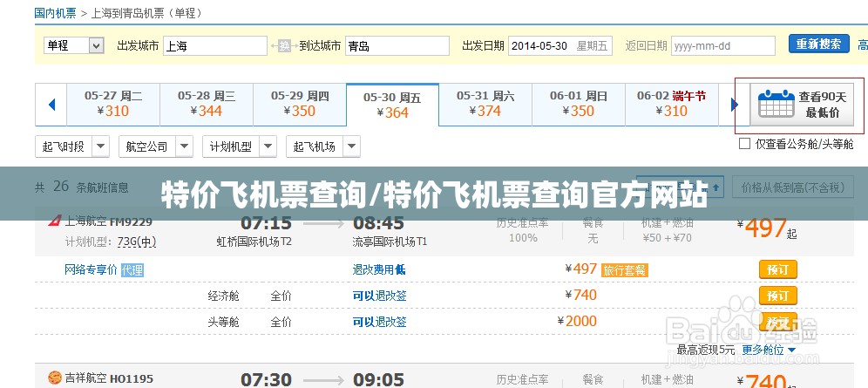Click the 机建+燃油 ¥50+¥70 value
Image resolution: width=868 pixels, height=388 pixels.
click(x=667, y=238)
